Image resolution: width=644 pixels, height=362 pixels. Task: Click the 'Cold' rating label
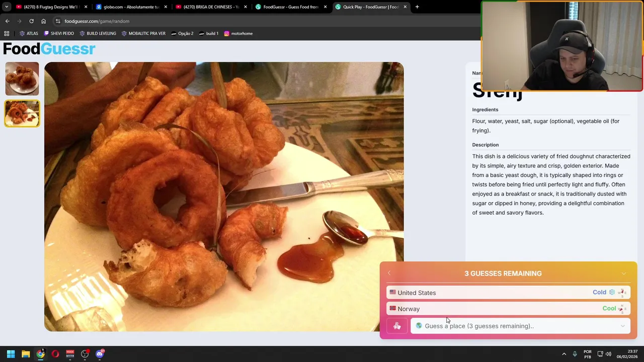[x=599, y=292]
